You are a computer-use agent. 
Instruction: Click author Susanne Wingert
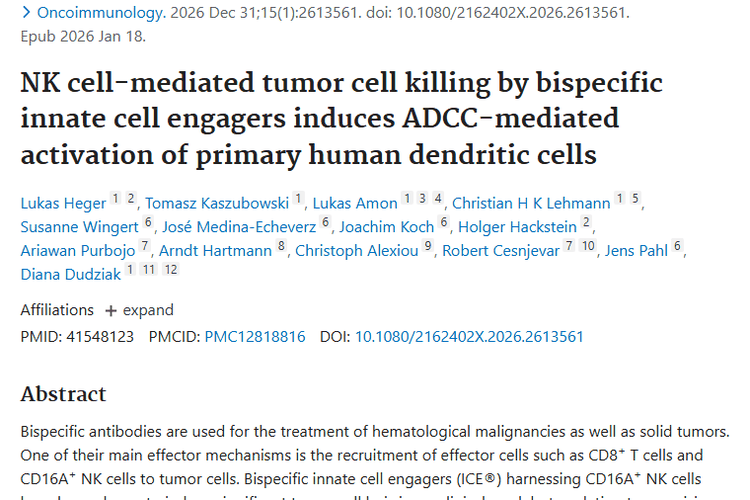click(x=79, y=227)
